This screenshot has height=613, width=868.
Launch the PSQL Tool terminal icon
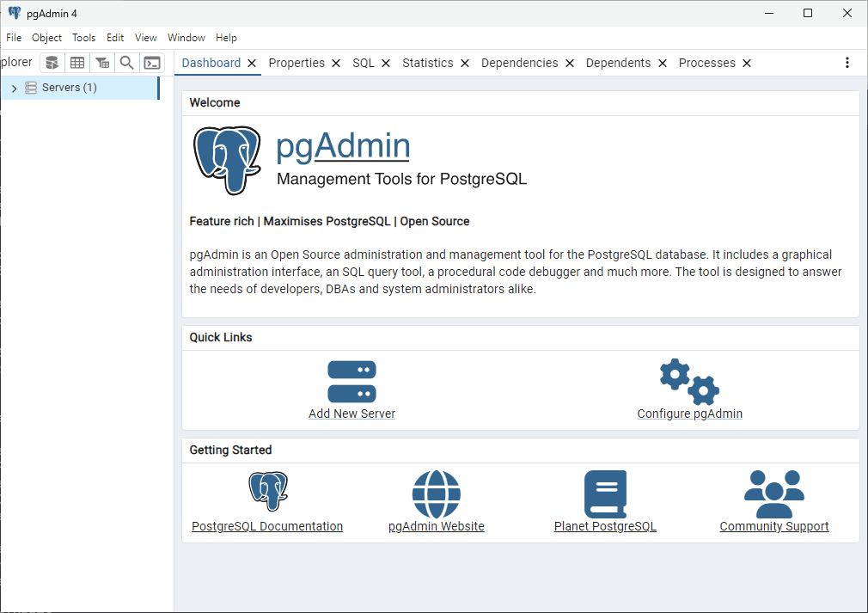pos(152,63)
